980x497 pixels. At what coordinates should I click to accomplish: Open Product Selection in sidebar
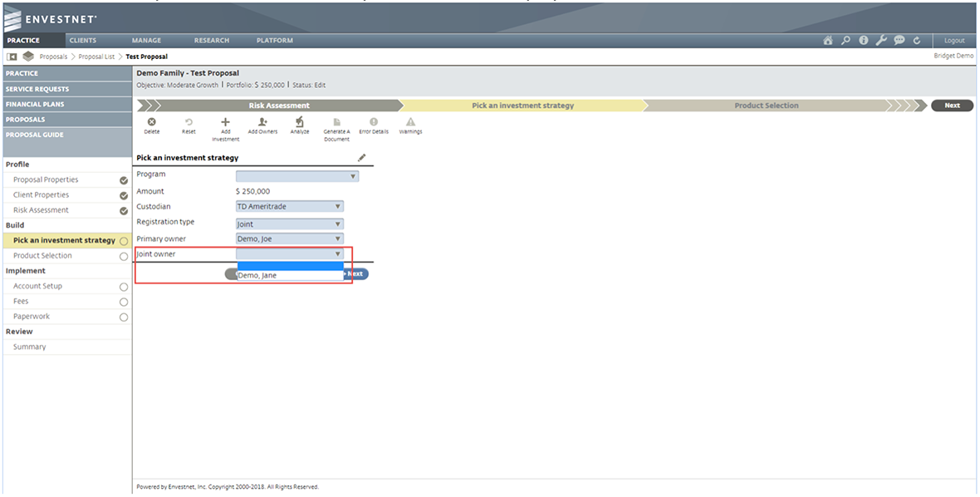[42, 256]
